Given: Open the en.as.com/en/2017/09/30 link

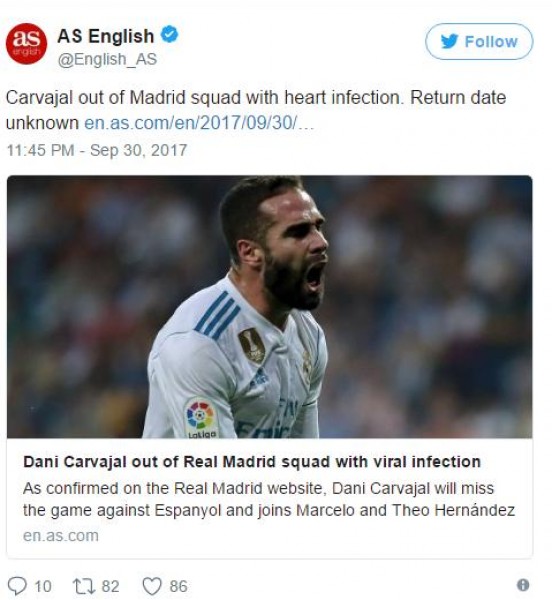Looking at the screenshot, I should (199, 123).
